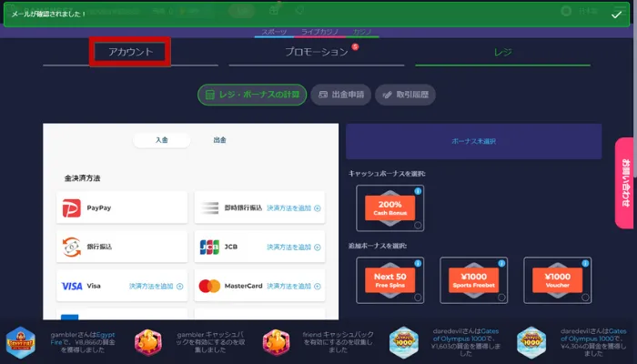Open info icon on 200% Cash Bonus
This screenshot has height=364, width=637.
(x=418, y=191)
